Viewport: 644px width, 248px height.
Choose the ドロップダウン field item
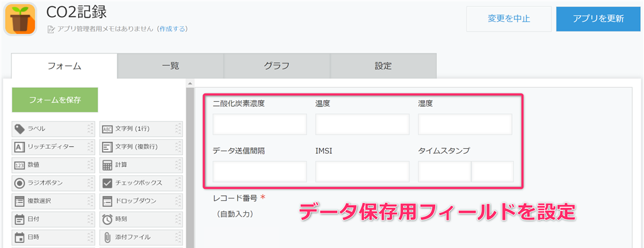[142, 202]
